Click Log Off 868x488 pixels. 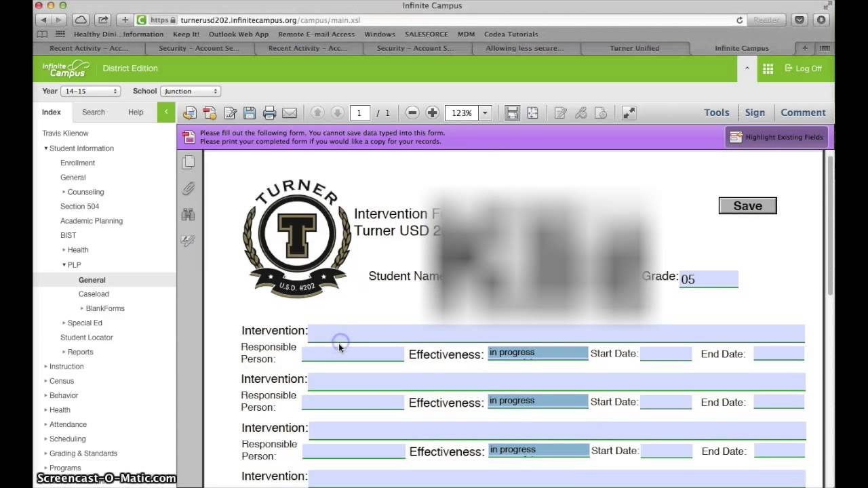tap(803, 68)
